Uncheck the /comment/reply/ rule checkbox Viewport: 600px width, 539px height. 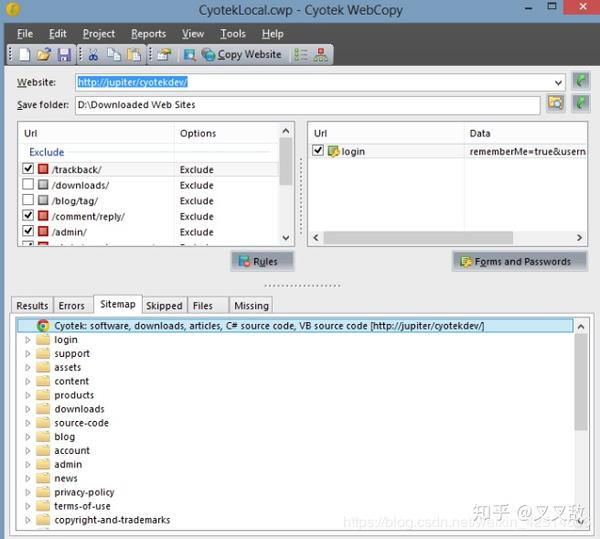[x=28, y=215]
